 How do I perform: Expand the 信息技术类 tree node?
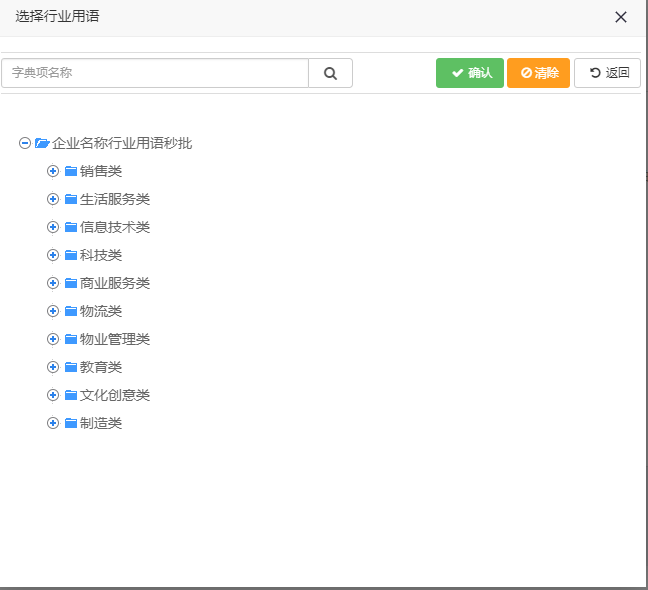tap(53, 227)
